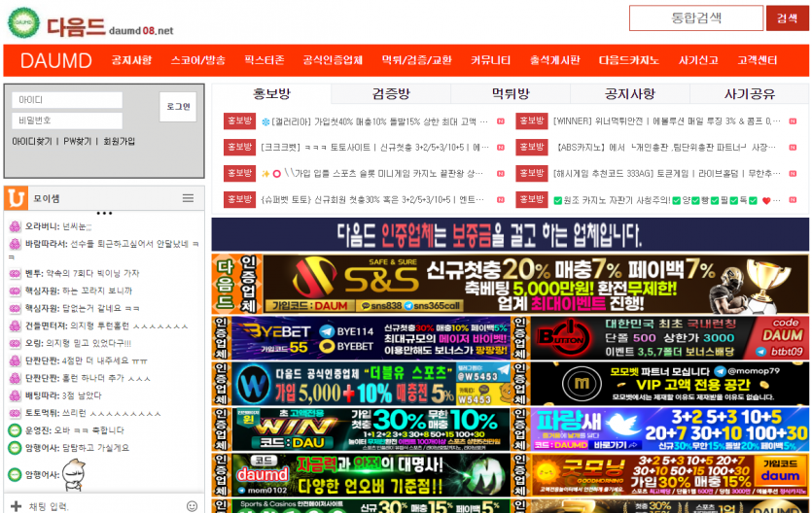
Task: Click chat message '배팅따라: 3점 남았다'
Action: point(63,395)
